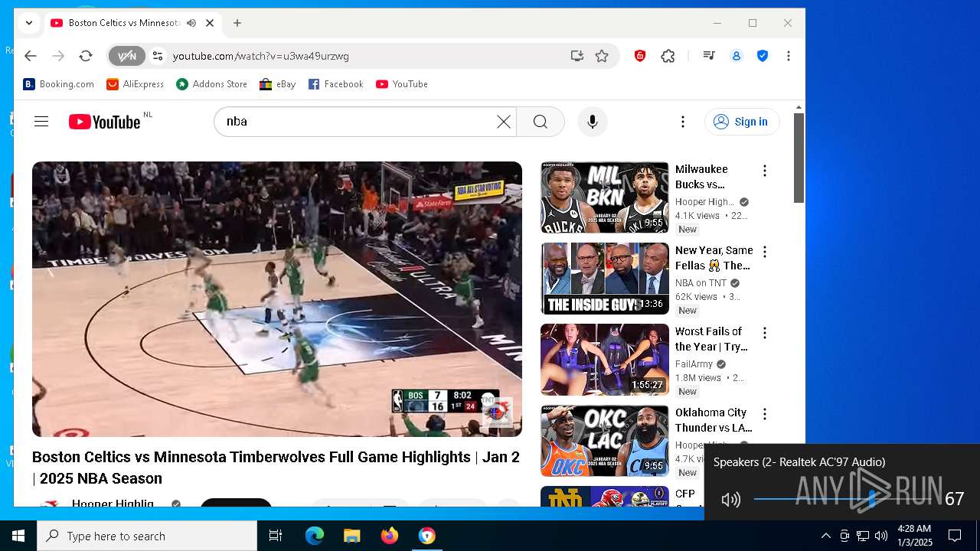This screenshot has width=980, height=551.
Task: Focus the address bar URL
Action: tap(260, 56)
